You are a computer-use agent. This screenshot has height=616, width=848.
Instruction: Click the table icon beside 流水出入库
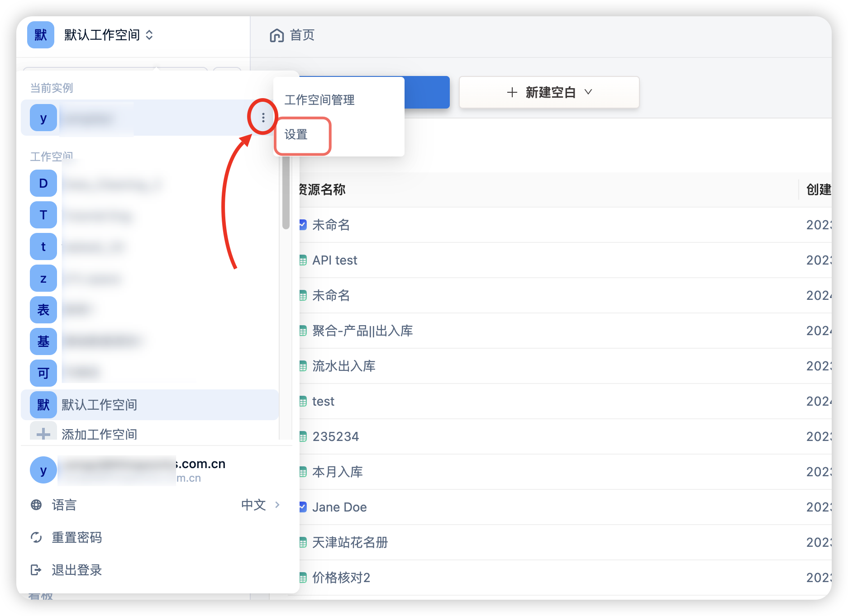point(303,366)
